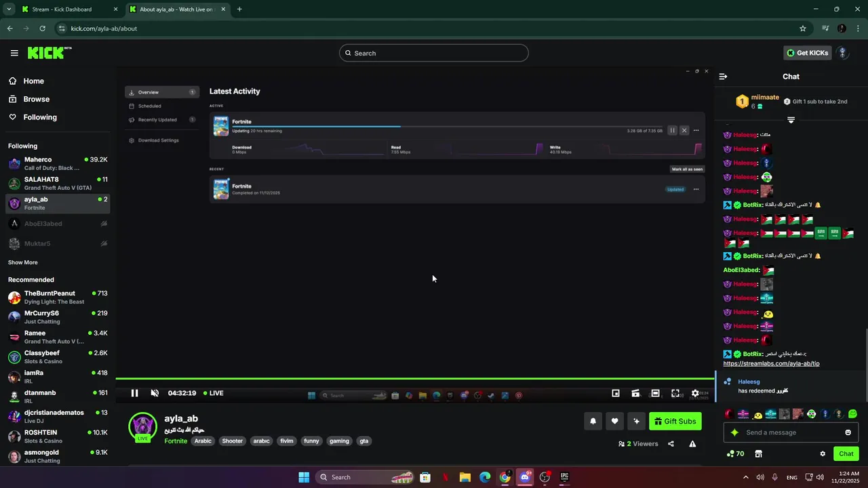Open Discord from taskbar
The height and width of the screenshot is (488, 868).
point(525,477)
